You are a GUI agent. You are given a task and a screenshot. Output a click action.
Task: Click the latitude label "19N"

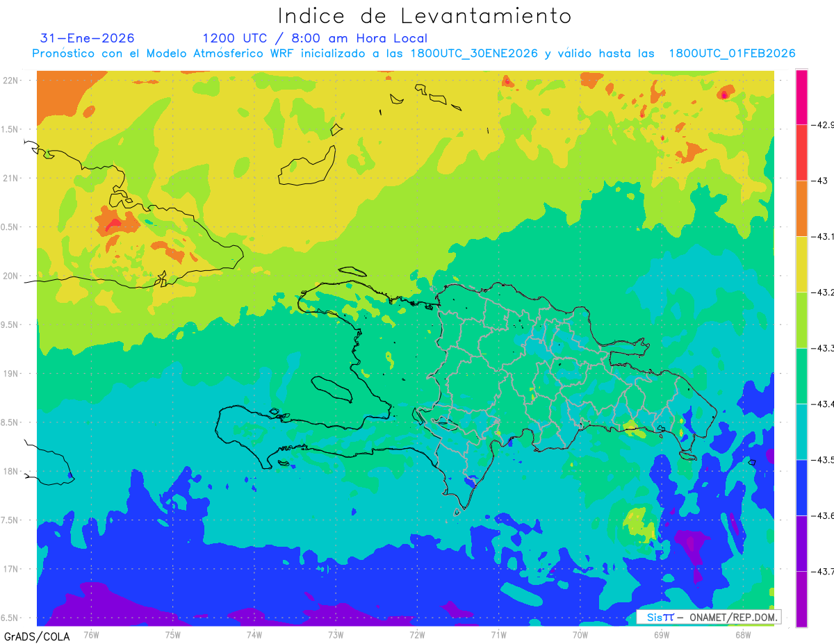(12, 373)
